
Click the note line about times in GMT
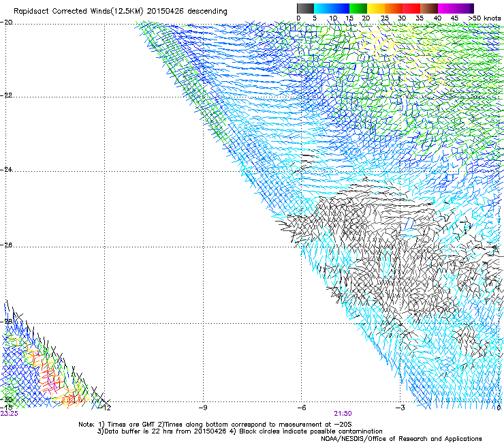click(x=215, y=425)
